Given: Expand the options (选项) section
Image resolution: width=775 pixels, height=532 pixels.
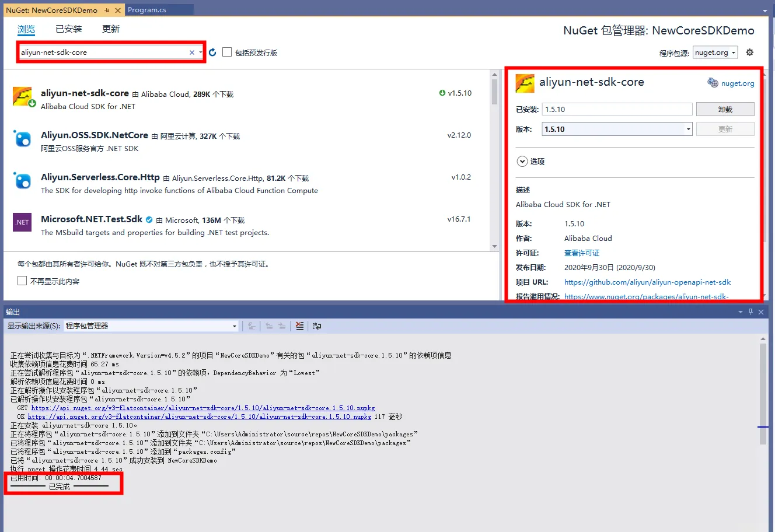Looking at the screenshot, I should click(522, 162).
